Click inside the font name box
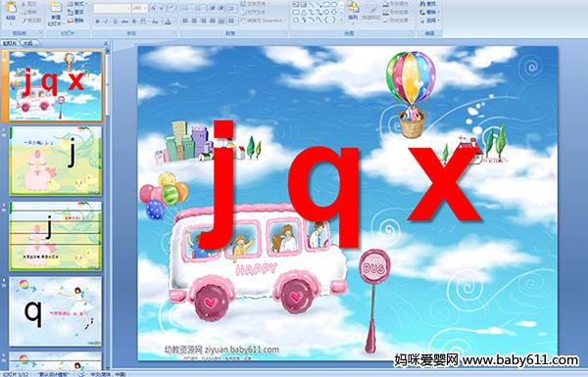Screen dimensions: 588x377 [112, 8]
